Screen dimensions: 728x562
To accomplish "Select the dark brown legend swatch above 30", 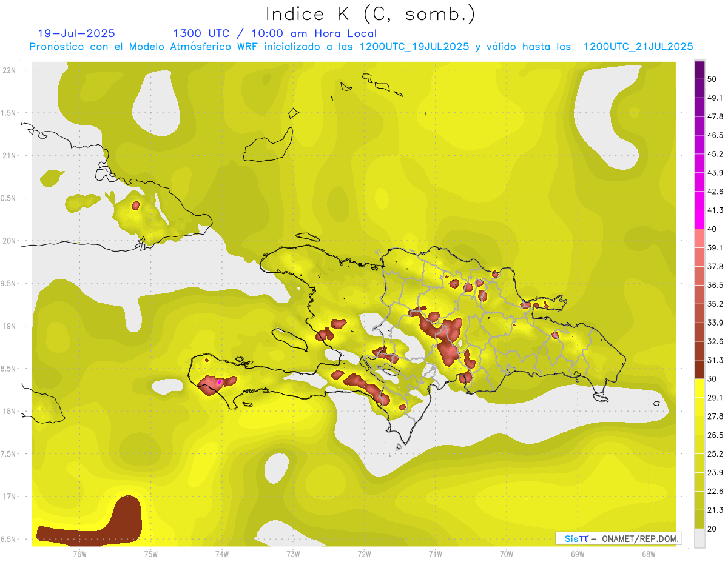I will 699,369.
